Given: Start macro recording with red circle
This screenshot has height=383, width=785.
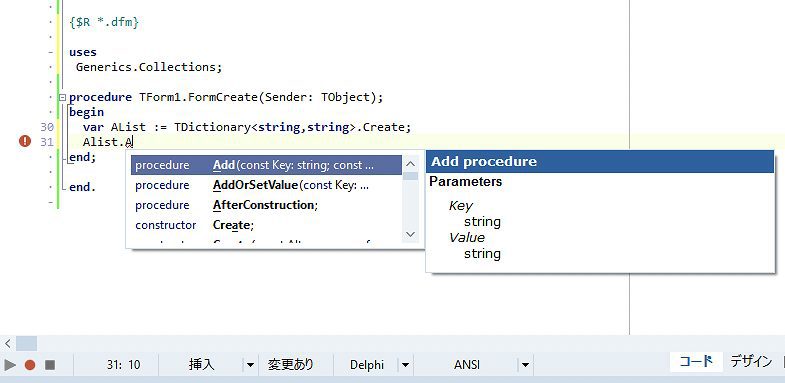Looking at the screenshot, I should click(x=30, y=365).
